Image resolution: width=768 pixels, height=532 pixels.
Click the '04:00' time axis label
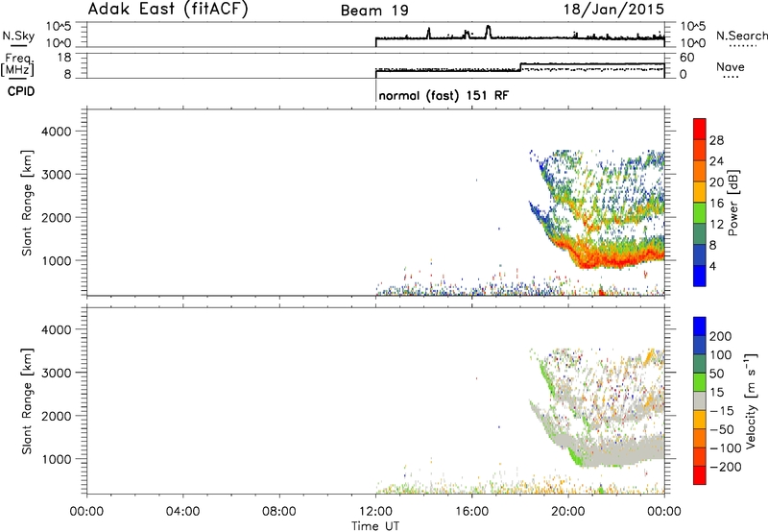click(x=183, y=512)
